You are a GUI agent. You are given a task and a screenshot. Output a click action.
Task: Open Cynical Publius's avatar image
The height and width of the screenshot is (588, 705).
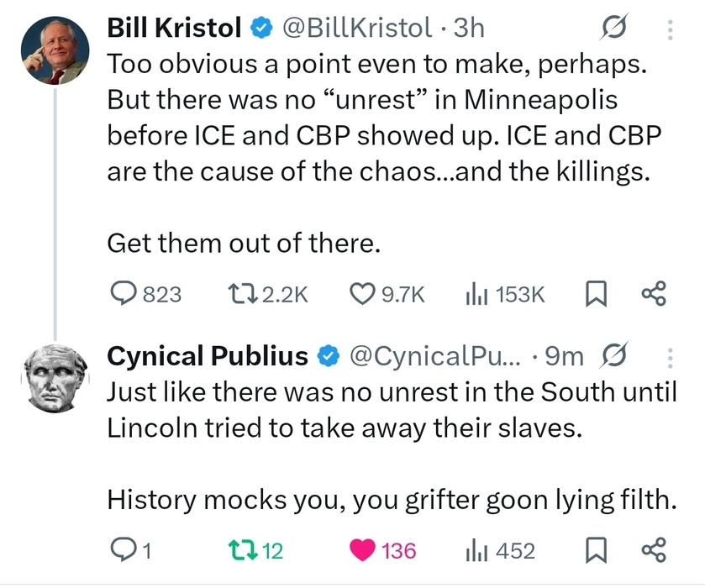(x=54, y=377)
